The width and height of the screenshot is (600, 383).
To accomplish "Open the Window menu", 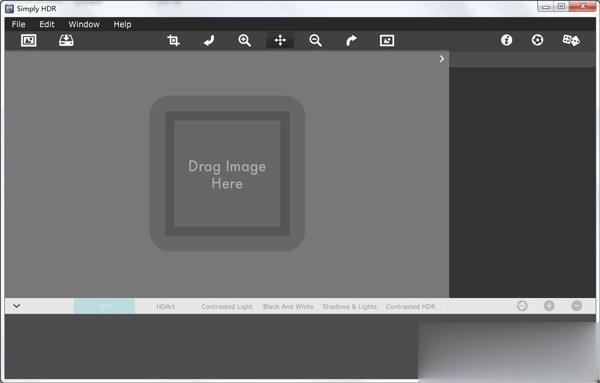I will pos(84,24).
